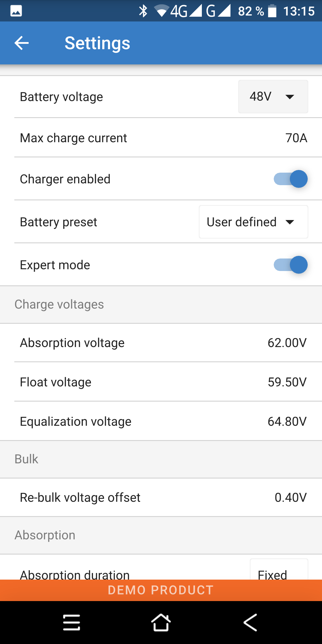Viewport: 322px width, 644px height.
Task: Tap the Wi-Fi signal status icon
Action: [162, 11]
